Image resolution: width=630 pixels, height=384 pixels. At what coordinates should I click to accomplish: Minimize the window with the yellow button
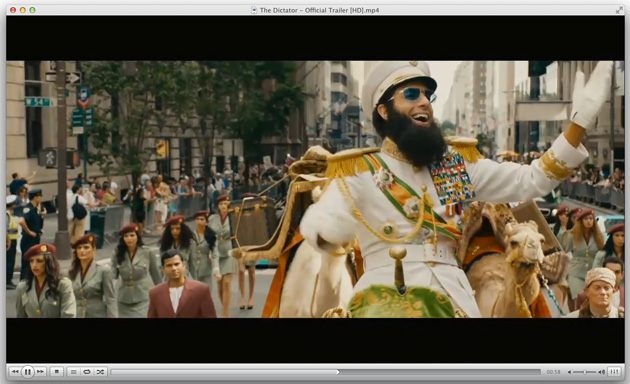22,10
